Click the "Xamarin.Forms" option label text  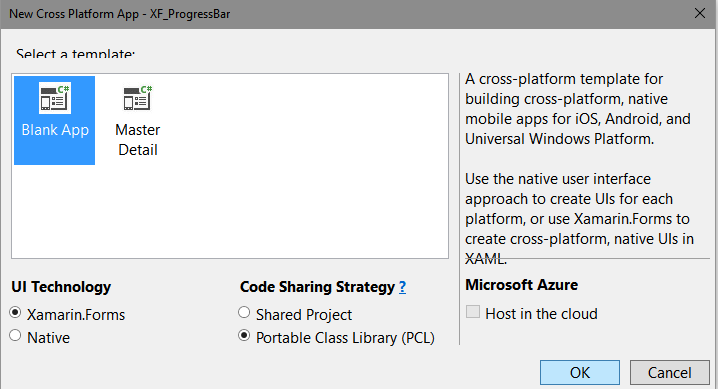pos(76,315)
